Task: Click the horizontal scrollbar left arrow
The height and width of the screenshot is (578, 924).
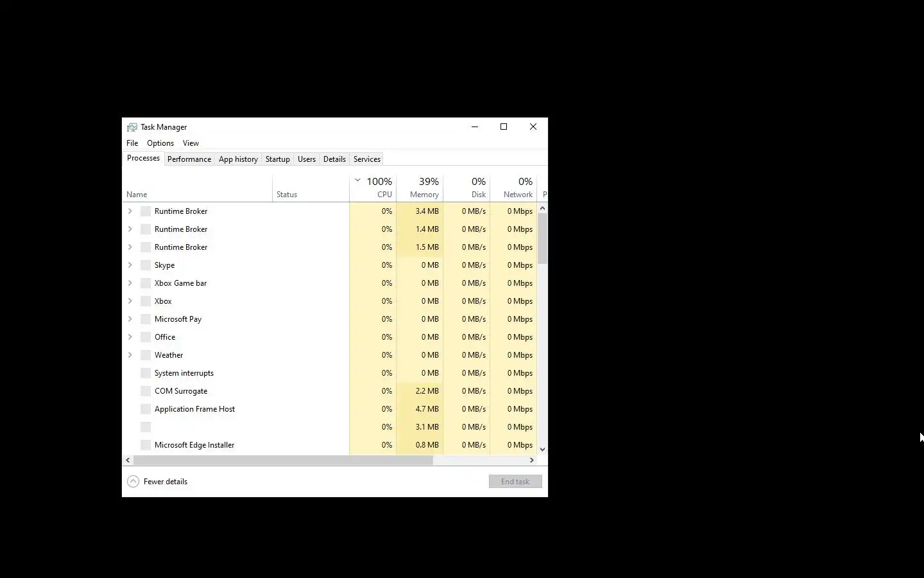Action: click(128, 460)
